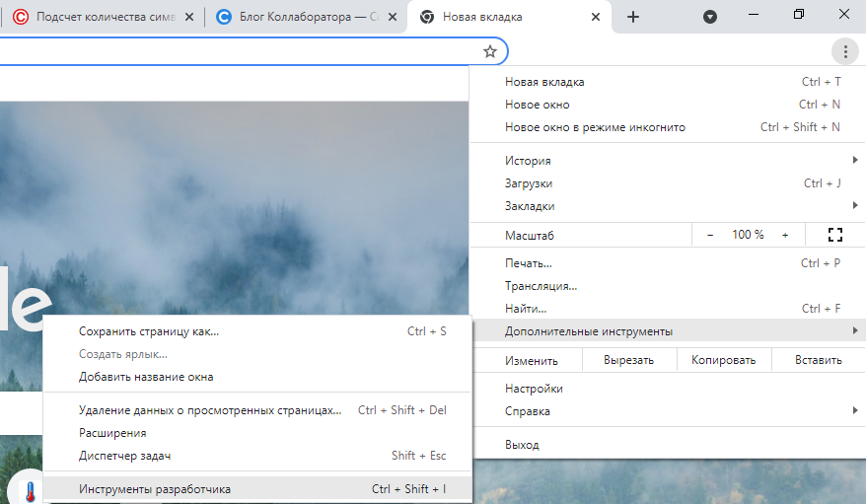The height and width of the screenshot is (504, 866).
Task: Close the 'Подсчет количества' tab
Action: click(189, 17)
